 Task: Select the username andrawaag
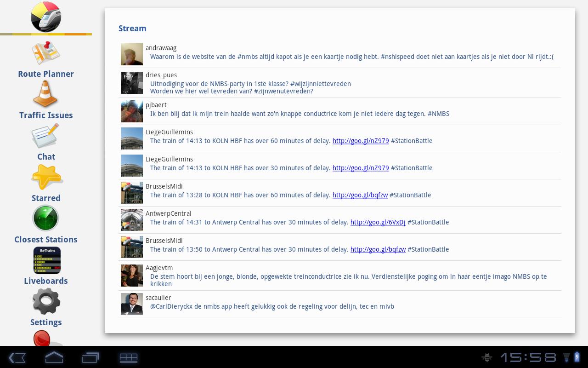click(x=161, y=48)
